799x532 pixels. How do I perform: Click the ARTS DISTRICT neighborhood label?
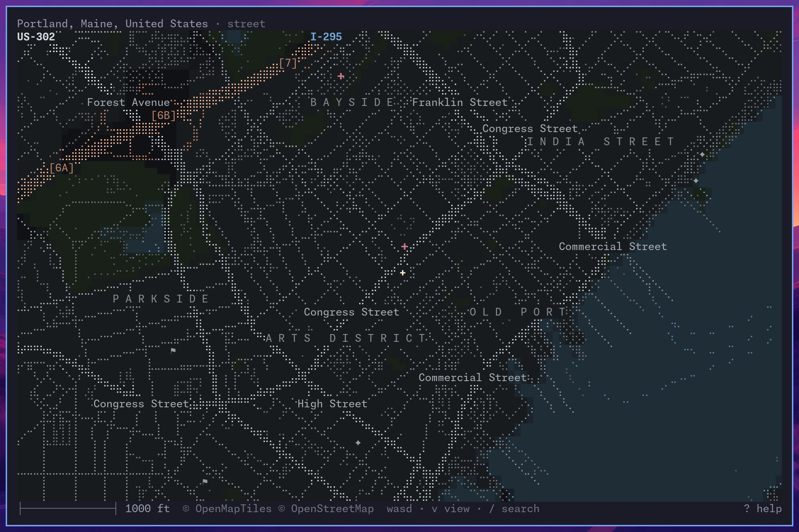(x=345, y=338)
